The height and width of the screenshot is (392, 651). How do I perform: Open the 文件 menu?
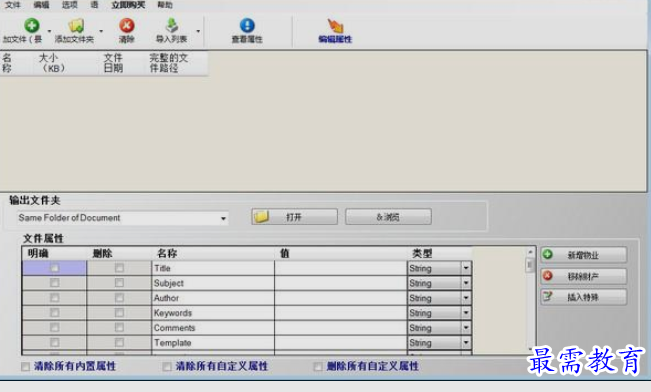[13, 5]
